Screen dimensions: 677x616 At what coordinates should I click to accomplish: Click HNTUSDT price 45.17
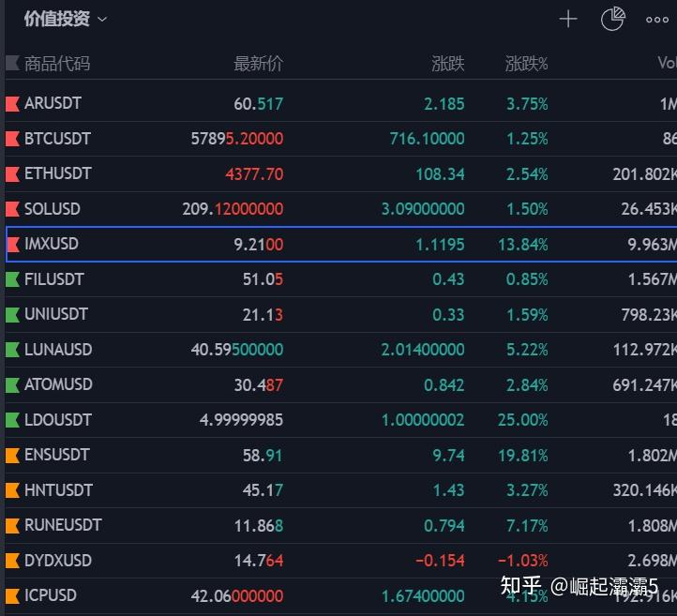263,490
